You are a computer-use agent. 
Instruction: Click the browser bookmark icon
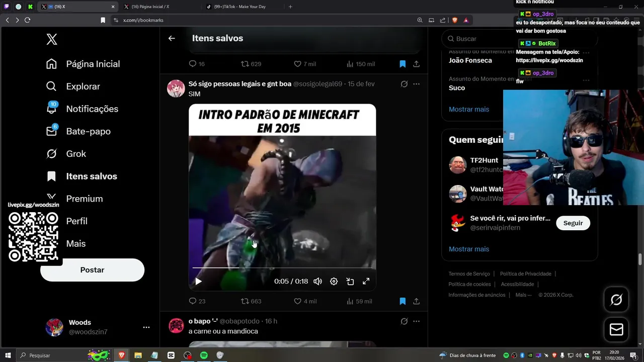(103, 20)
